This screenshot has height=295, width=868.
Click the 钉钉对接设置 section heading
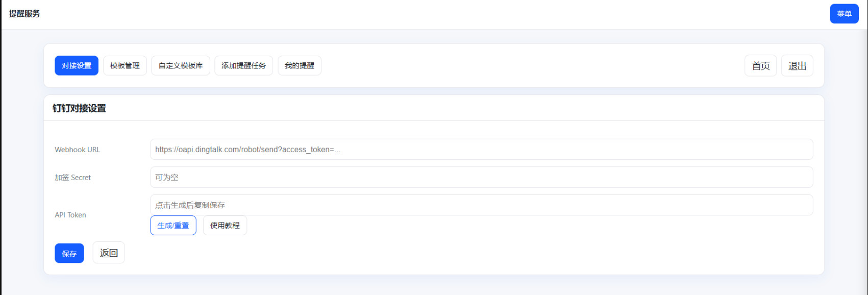[x=80, y=108]
